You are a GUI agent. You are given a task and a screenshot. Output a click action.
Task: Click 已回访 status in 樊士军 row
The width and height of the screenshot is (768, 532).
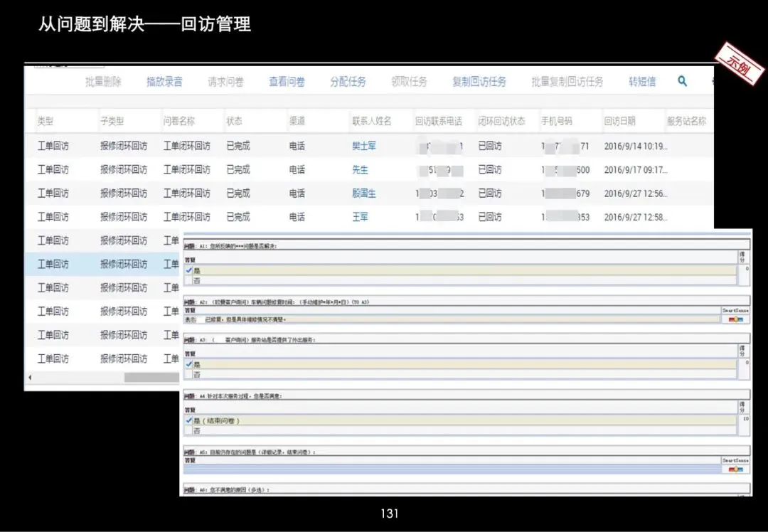(490, 146)
